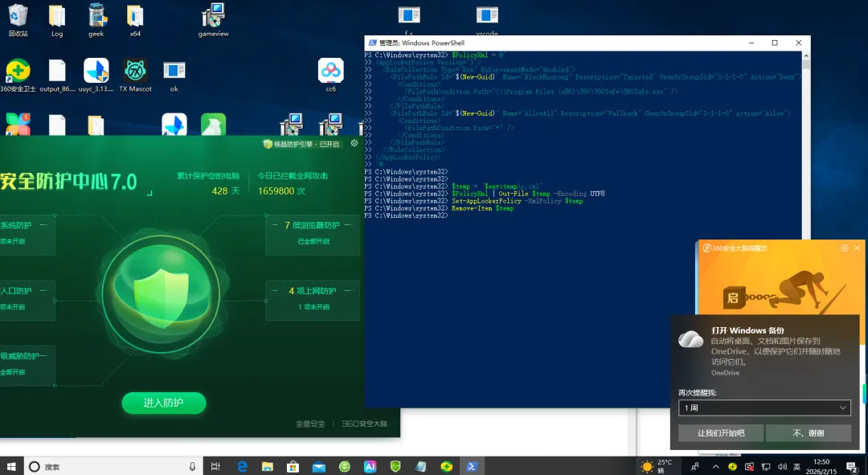Image resolution: width=868 pixels, height=475 pixels.
Task: Click the 全面安全 link at bottom
Action: point(310,424)
